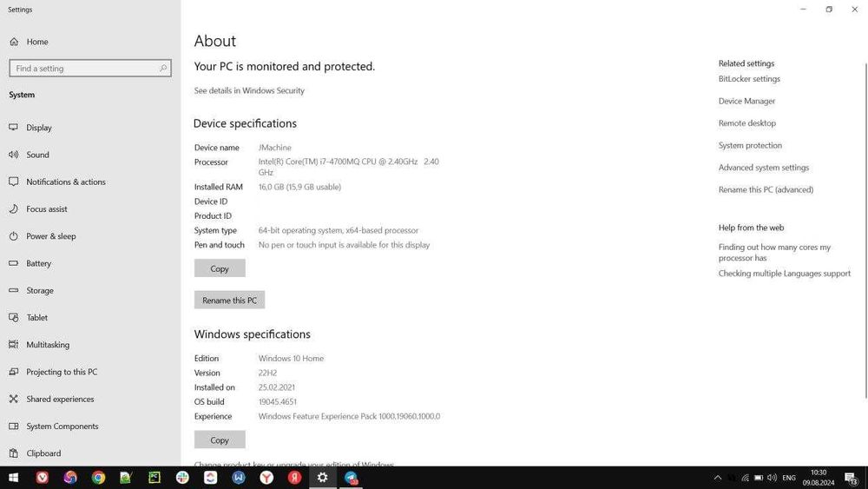Image resolution: width=868 pixels, height=489 pixels.
Task: Launch Slack from the taskbar
Action: click(182, 478)
